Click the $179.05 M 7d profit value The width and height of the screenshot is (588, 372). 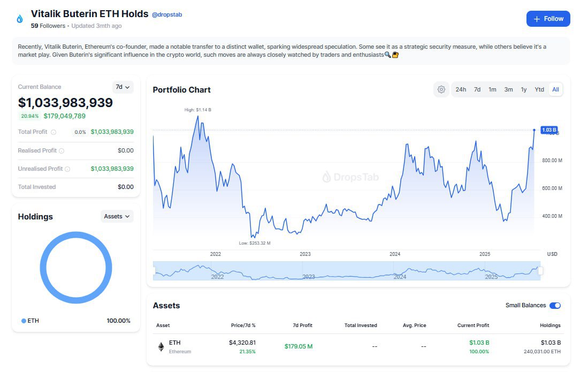(299, 346)
